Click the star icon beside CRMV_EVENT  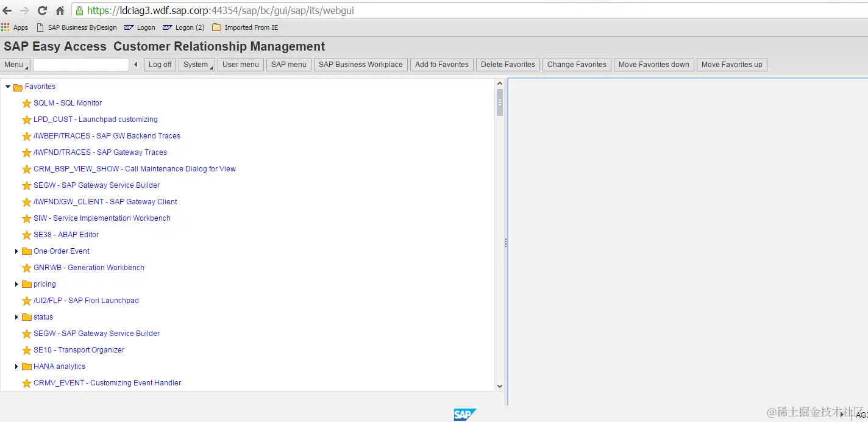click(27, 384)
